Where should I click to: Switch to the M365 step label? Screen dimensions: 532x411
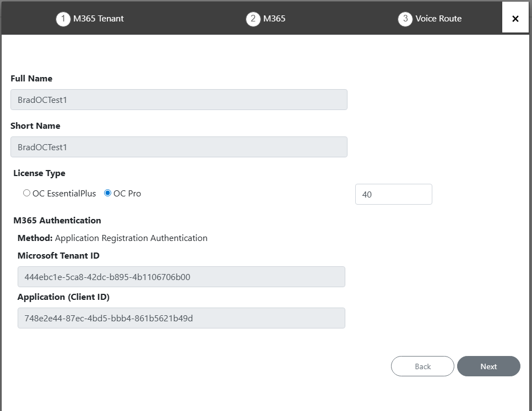[x=274, y=19]
